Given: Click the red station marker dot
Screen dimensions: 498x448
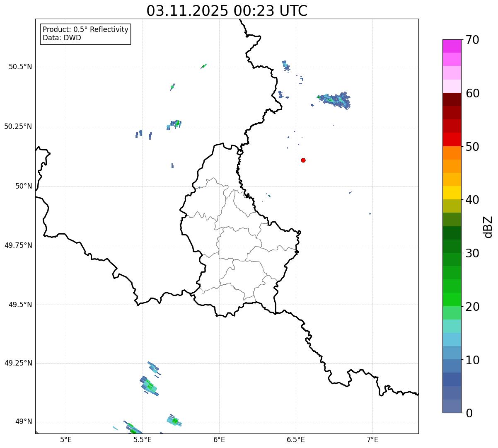Looking at the screenshot, I should point(303,160).
